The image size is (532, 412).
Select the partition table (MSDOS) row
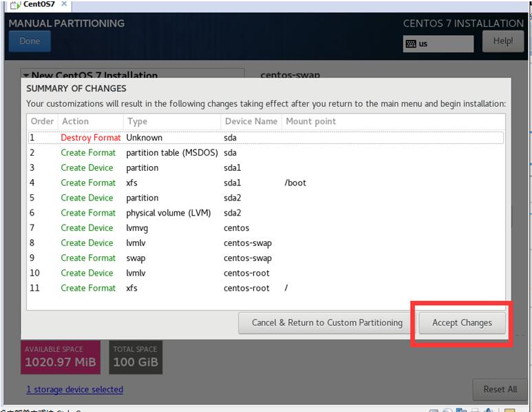click(266, 153)
